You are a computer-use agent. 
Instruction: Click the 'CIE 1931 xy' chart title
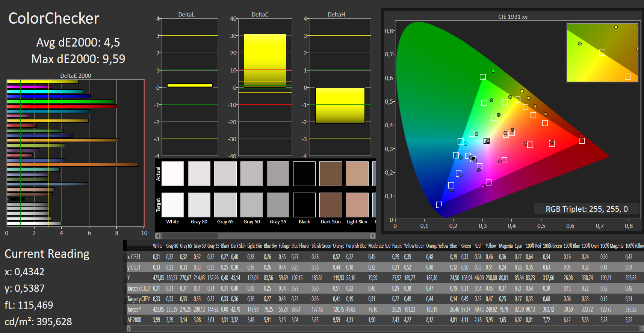coord(513,17)
